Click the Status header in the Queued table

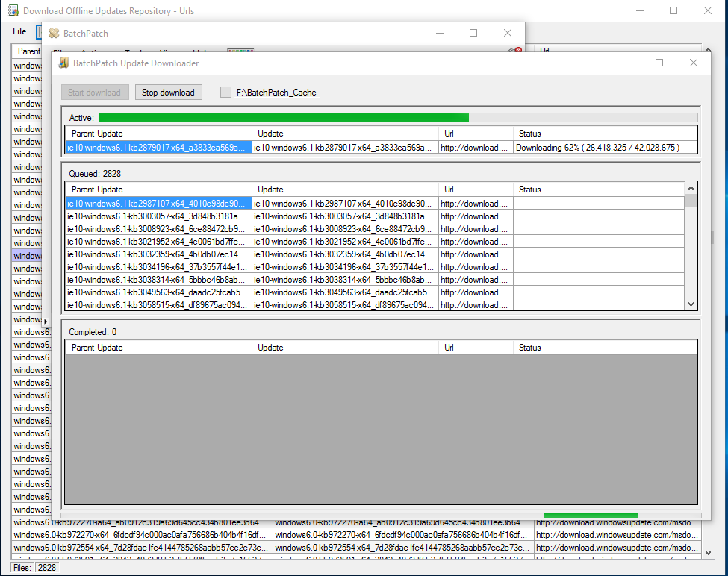599,190
